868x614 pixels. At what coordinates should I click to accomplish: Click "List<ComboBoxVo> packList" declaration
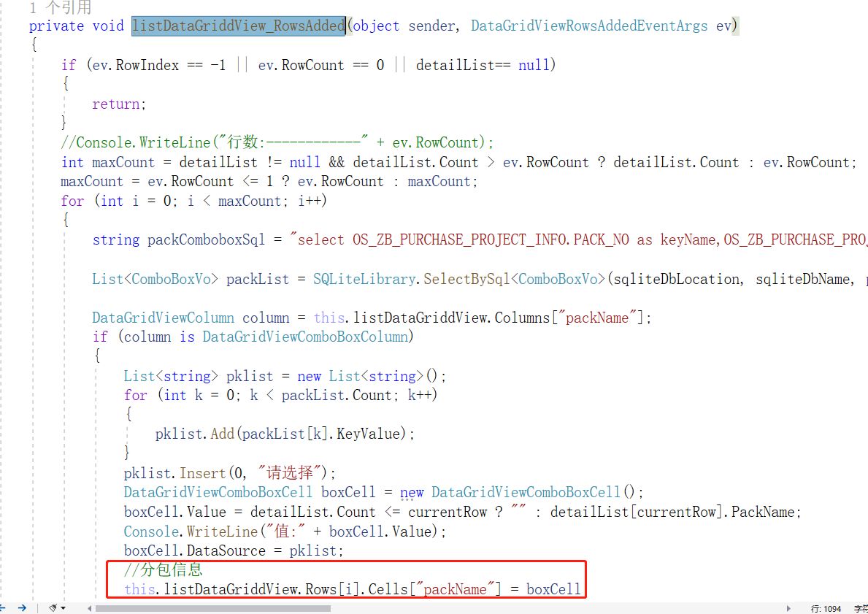(191, 279)
